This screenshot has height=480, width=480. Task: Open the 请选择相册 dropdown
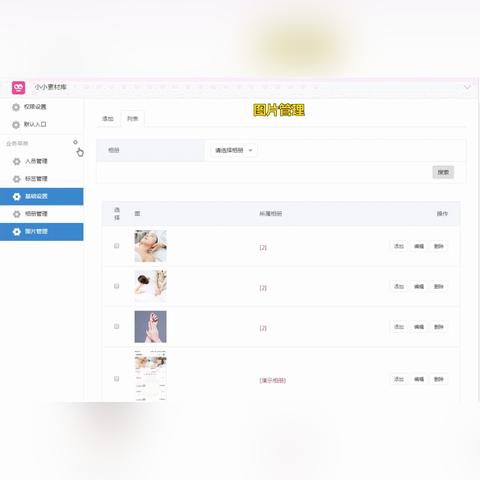[x=233, y=150]
